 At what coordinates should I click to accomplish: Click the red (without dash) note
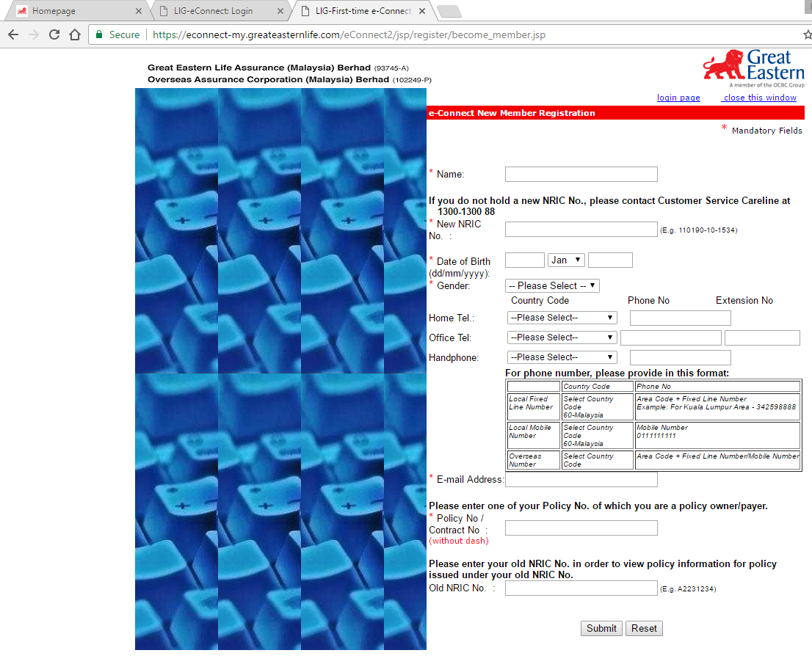tap(458, 541)
